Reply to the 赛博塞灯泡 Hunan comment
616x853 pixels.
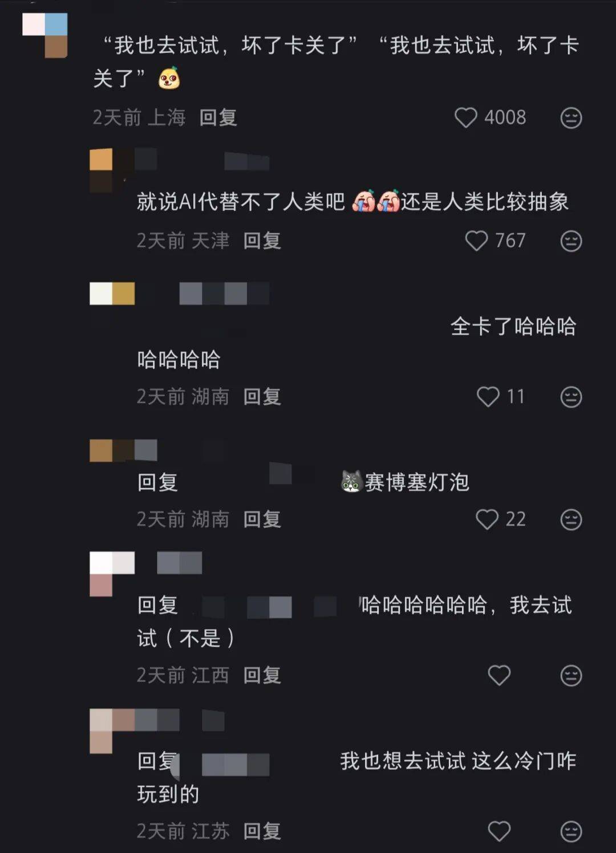(262, 519)
